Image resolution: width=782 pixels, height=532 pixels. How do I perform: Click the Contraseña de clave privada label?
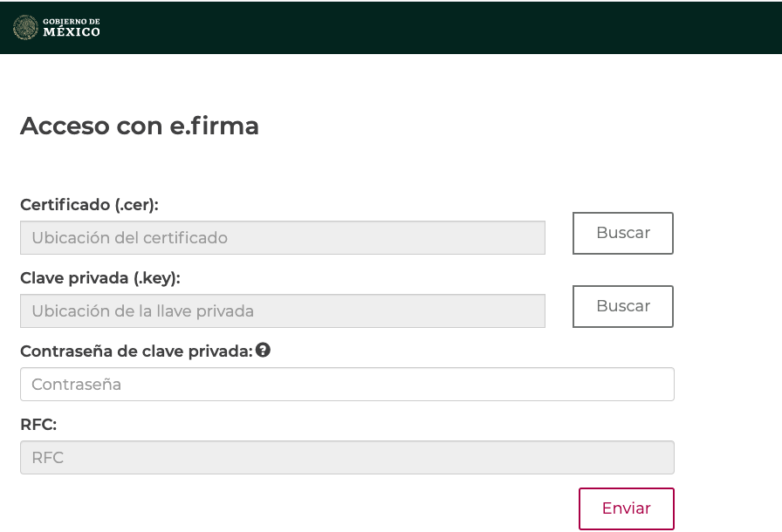pyautogui.click(x=137, y=351)
